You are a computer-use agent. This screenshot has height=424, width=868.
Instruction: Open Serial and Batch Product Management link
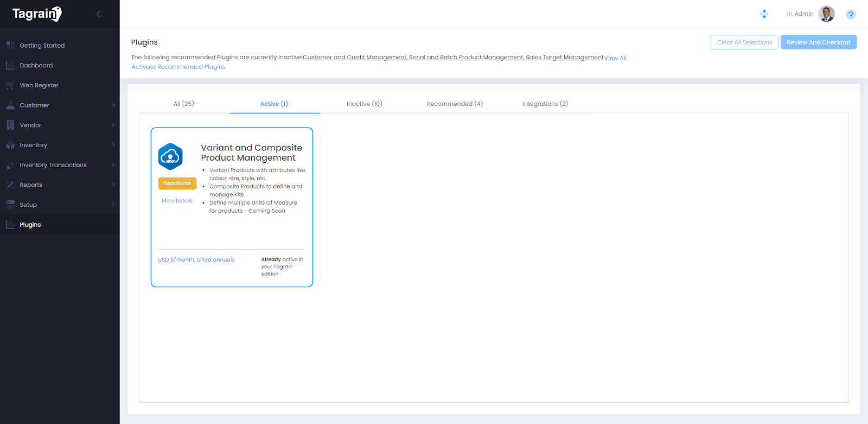(x=466, y=57)
